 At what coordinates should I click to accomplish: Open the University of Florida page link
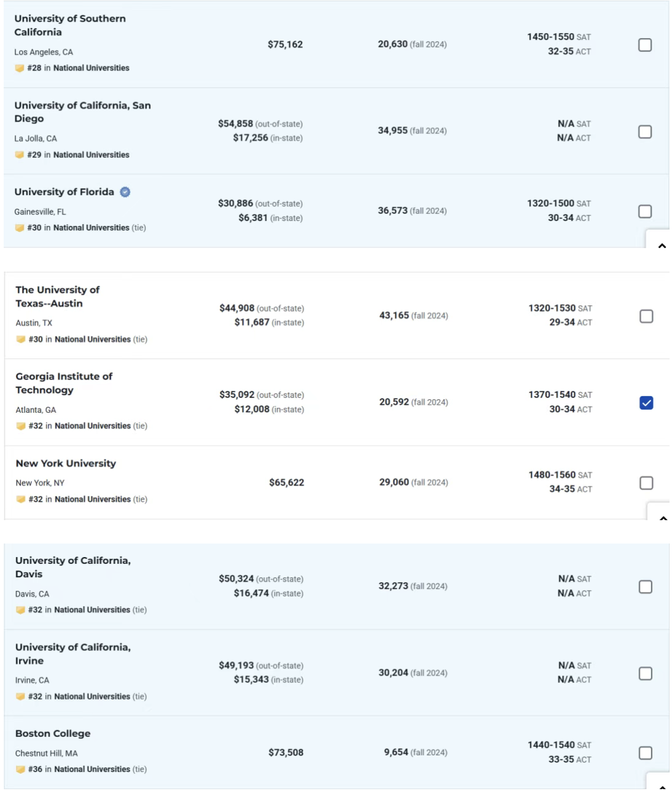pos(64,192)
